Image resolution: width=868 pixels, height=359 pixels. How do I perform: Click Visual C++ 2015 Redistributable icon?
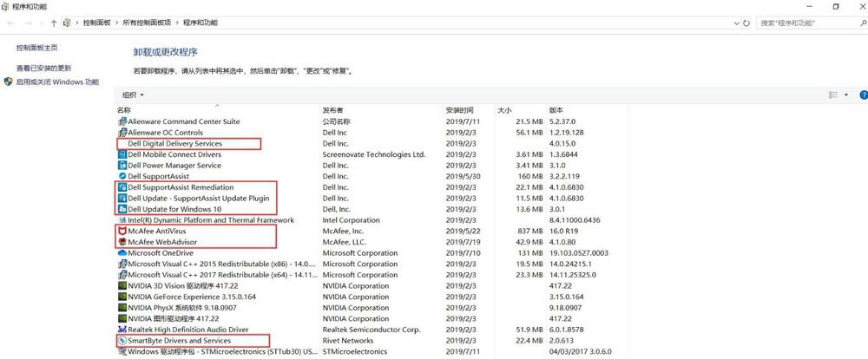(122, 264)
